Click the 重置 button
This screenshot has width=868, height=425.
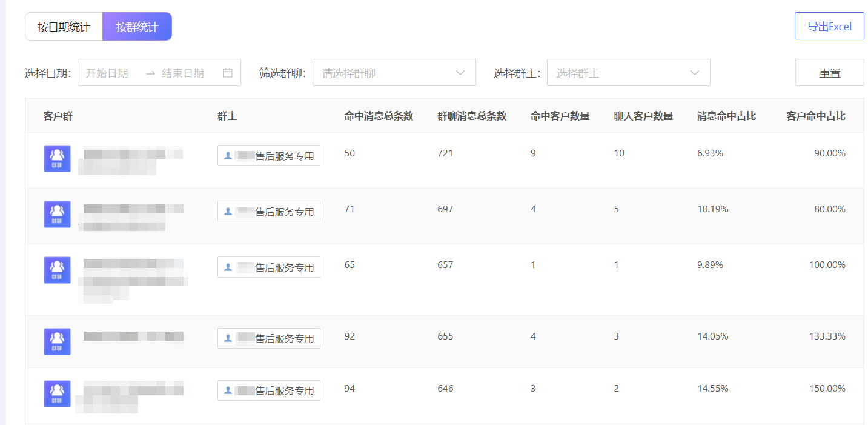tap(829, 73)
